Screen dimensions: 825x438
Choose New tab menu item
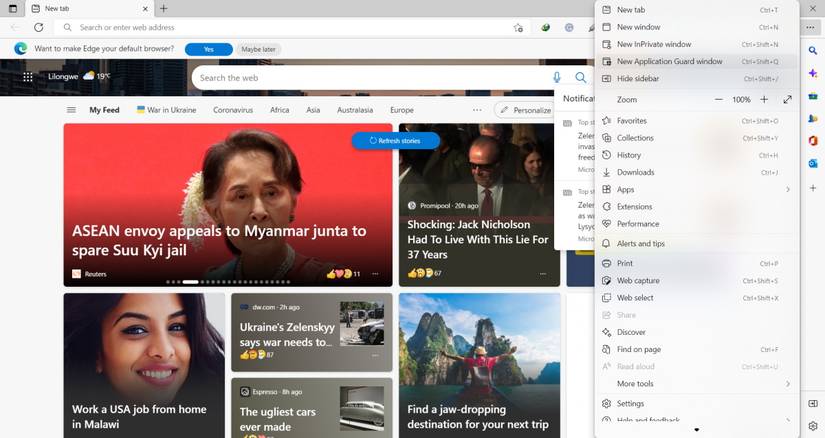697,9
